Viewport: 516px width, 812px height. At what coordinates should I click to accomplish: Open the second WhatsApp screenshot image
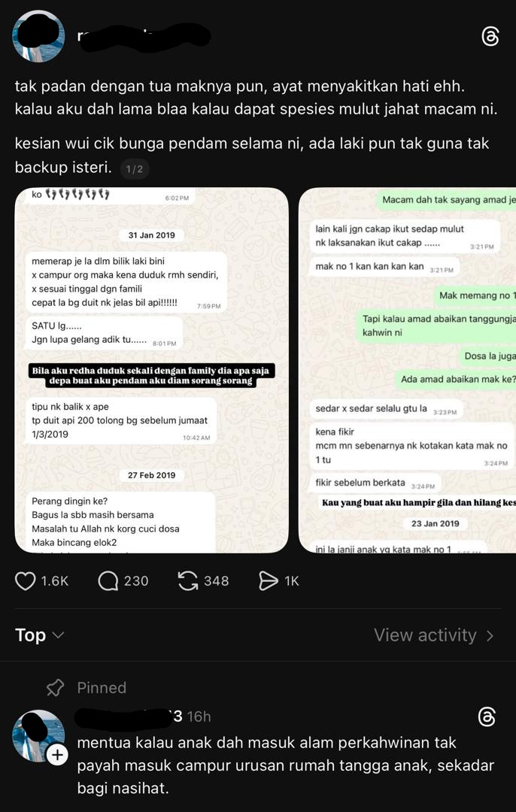pyautogui.click(x=407, y=370)
